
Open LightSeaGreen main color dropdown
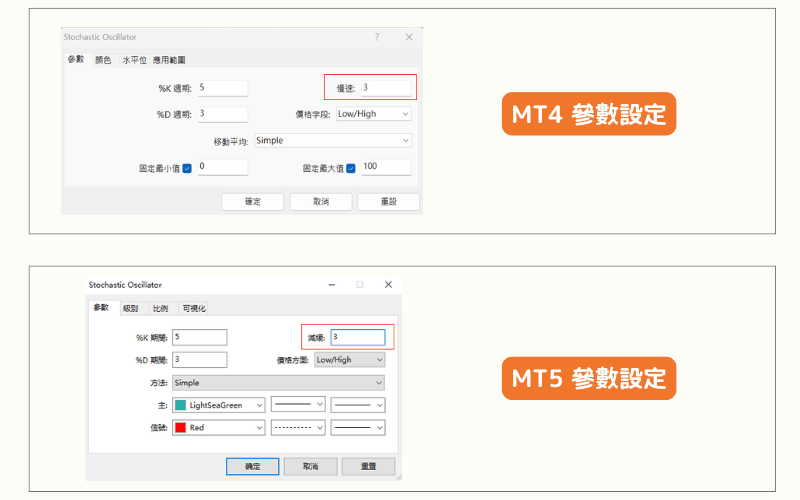tap(219, 405)
